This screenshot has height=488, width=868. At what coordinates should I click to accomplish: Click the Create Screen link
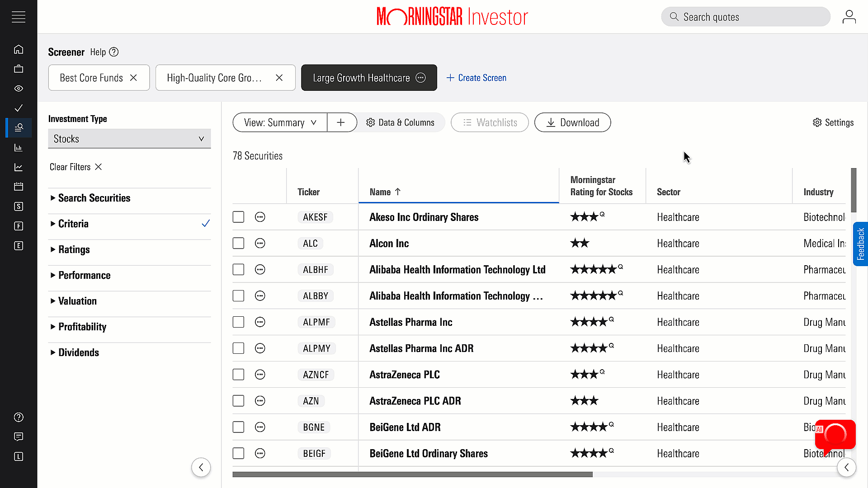click(x=476, y=78)
